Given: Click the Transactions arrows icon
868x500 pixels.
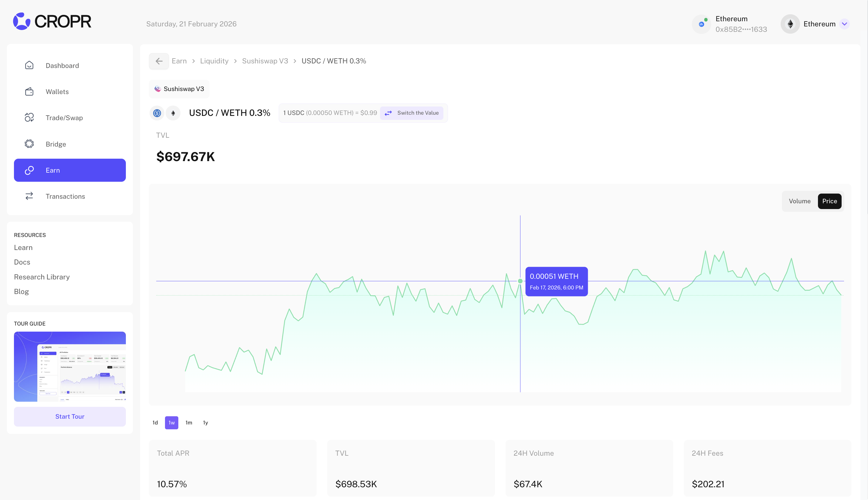Looking at the screenshot, I should click(29, 196).
